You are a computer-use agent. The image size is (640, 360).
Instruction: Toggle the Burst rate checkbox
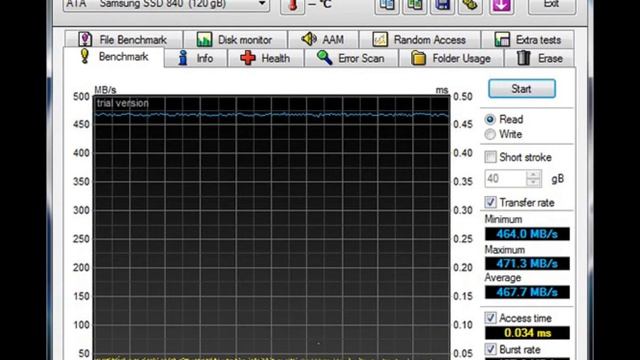(x=490, y=349)
